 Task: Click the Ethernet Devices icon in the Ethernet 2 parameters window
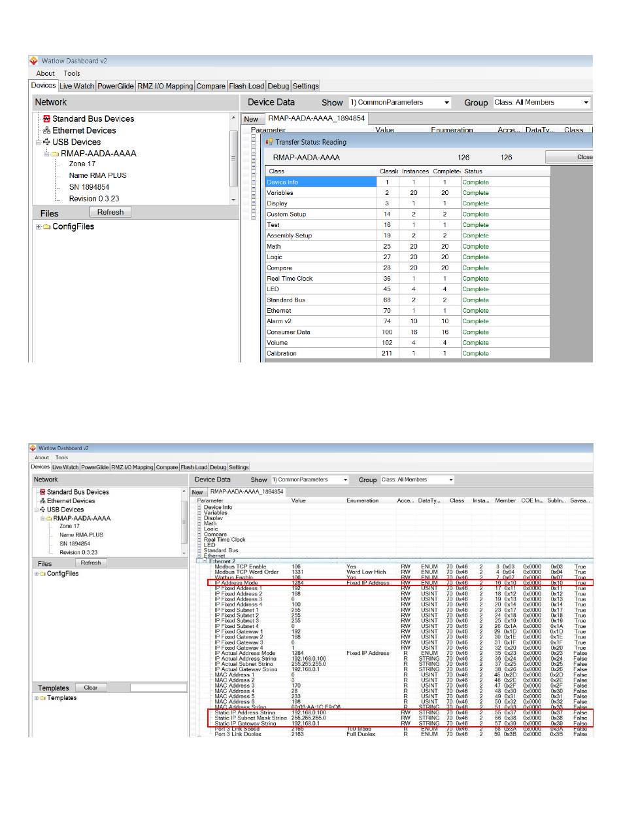[43, 501]
